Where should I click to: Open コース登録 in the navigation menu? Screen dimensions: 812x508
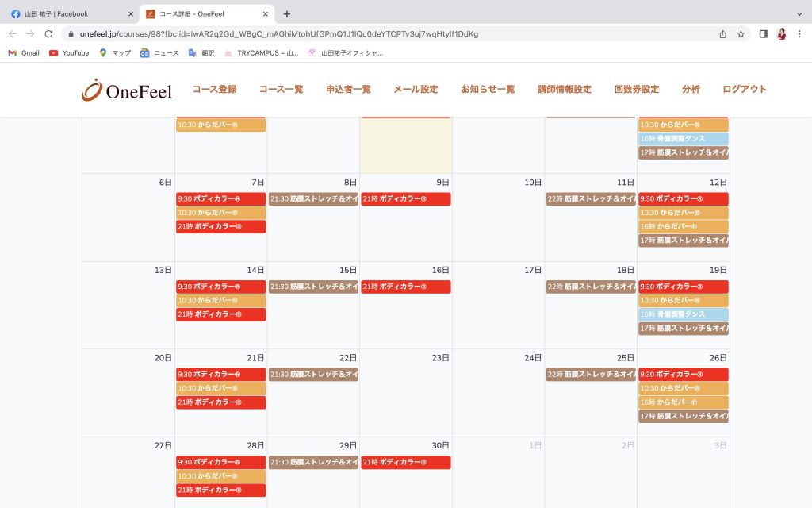tap(214, 90)
